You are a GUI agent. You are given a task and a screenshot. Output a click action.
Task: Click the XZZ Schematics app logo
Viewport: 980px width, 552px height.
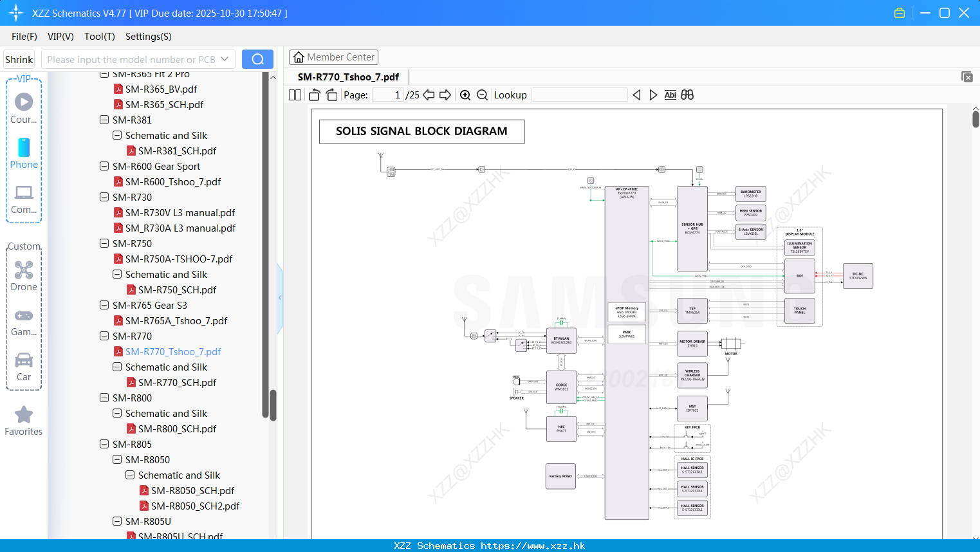coord(16,13)
